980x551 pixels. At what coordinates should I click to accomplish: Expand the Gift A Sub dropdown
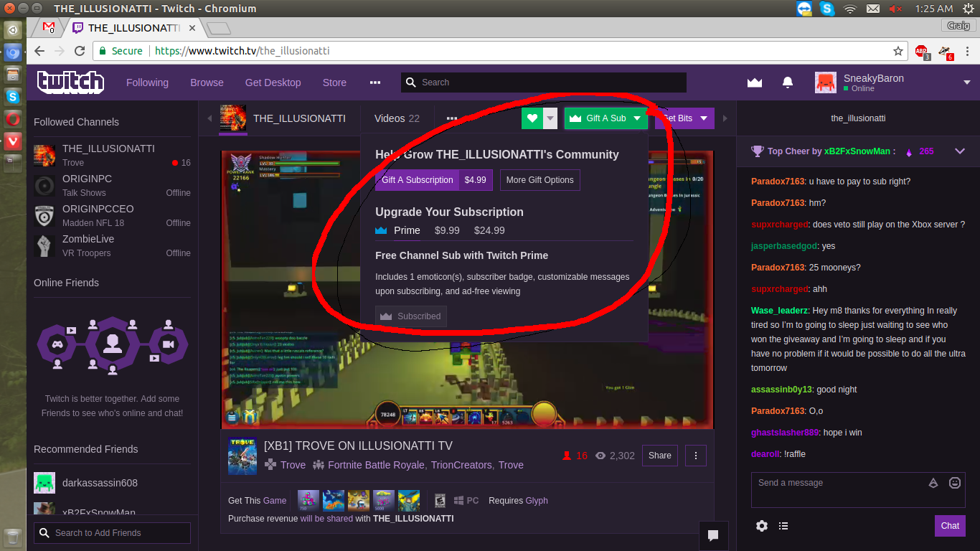click(x=636, y=118)
